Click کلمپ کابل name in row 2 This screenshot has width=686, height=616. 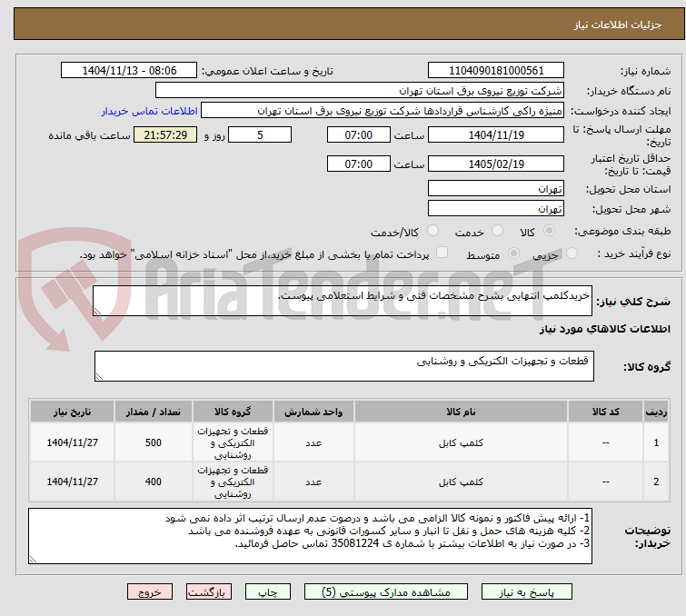pos(462,482)
